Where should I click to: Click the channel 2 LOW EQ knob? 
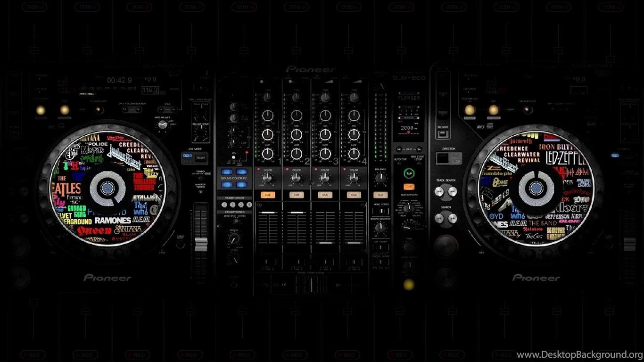[x=296, y=154]
